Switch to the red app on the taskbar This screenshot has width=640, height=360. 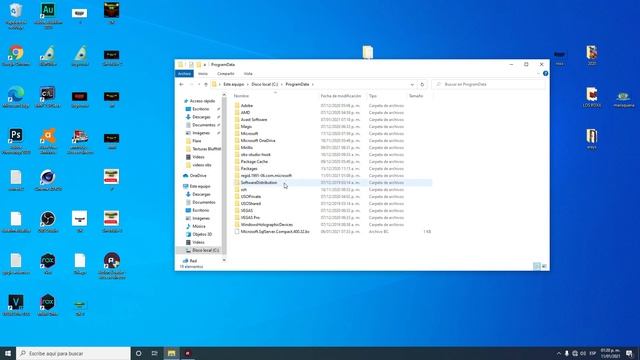click(x=187, y=353)
